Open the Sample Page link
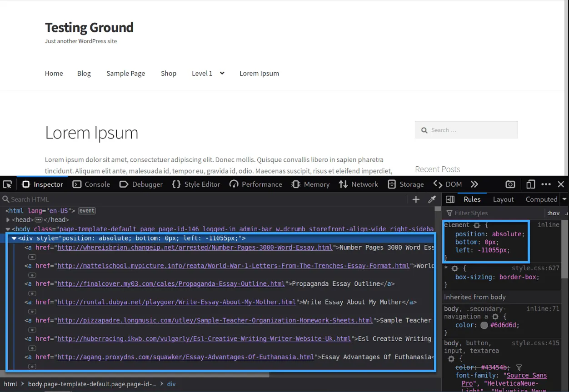569x392 pixels. coord(125,74)
